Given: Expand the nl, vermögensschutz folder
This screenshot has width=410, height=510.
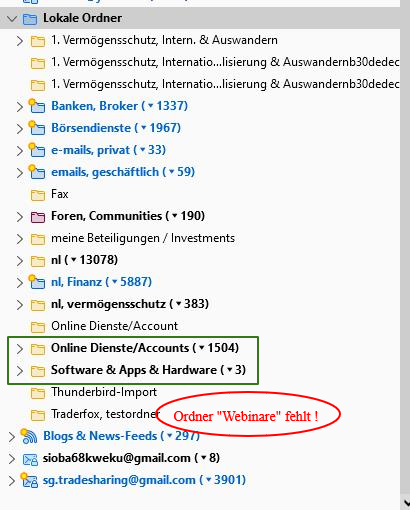Looking at the screenshot, I should (20, 305).
